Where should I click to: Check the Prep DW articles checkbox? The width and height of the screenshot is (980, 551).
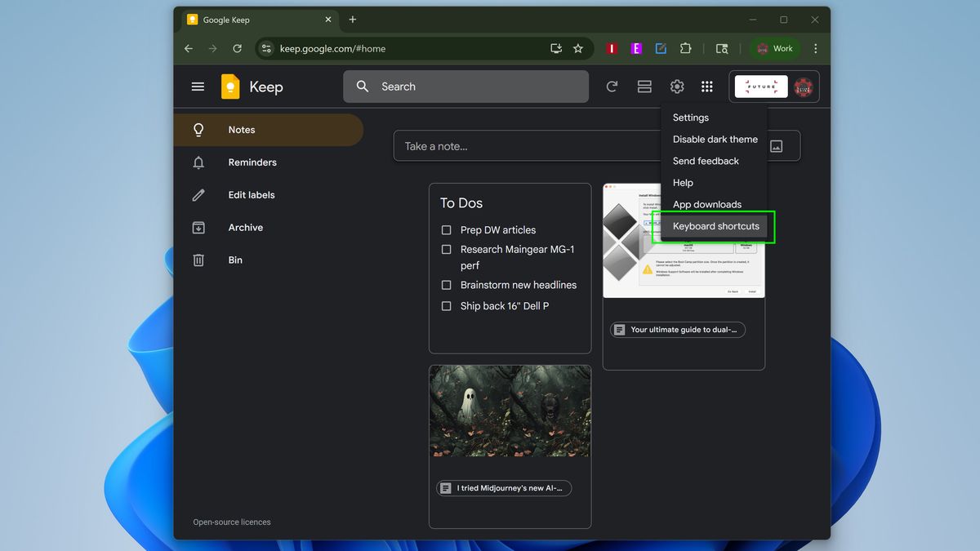coord(447,230)
